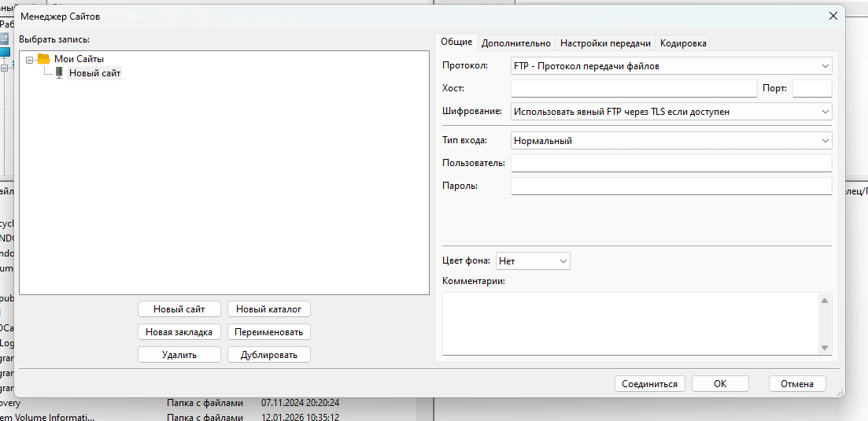Click the Новый сайт button
This screenshot has width=868, height=421.
click(179, 308)
